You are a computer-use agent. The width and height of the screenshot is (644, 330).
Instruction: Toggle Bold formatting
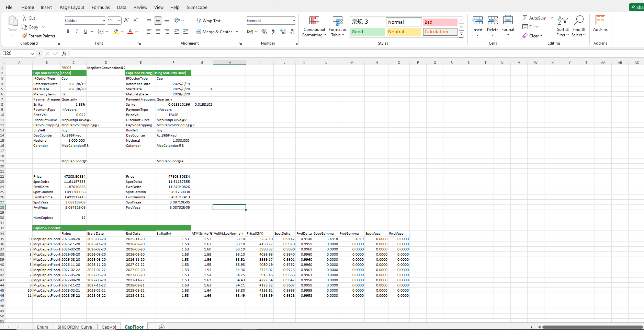(68, 32)
